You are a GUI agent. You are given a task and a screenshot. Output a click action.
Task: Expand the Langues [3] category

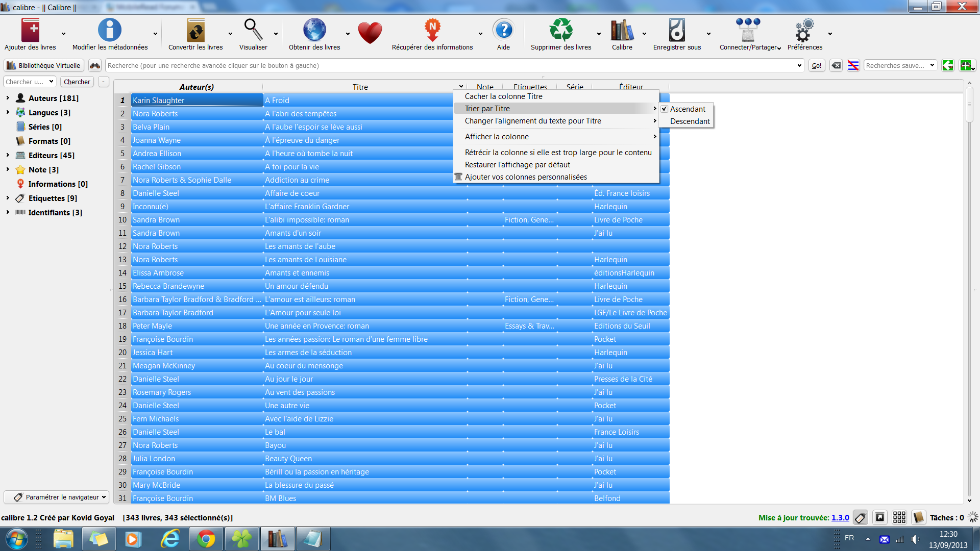click(x=8, y=112)
